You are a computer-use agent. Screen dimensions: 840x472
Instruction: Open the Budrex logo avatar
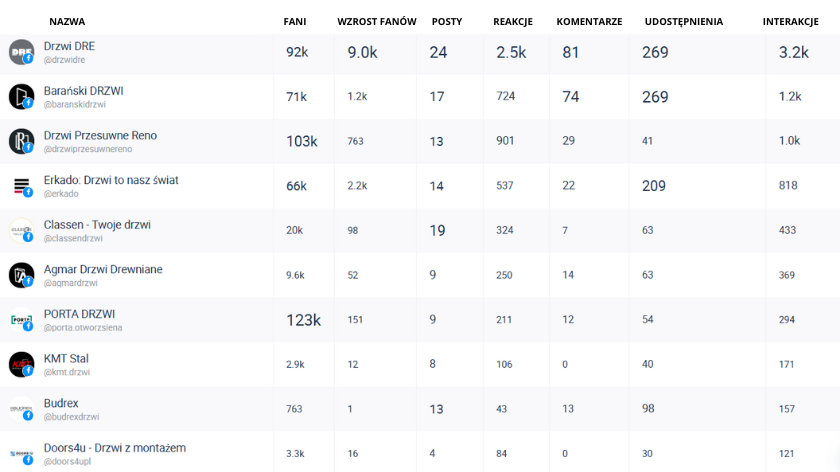pyautogui.click(x=21, y=409)
